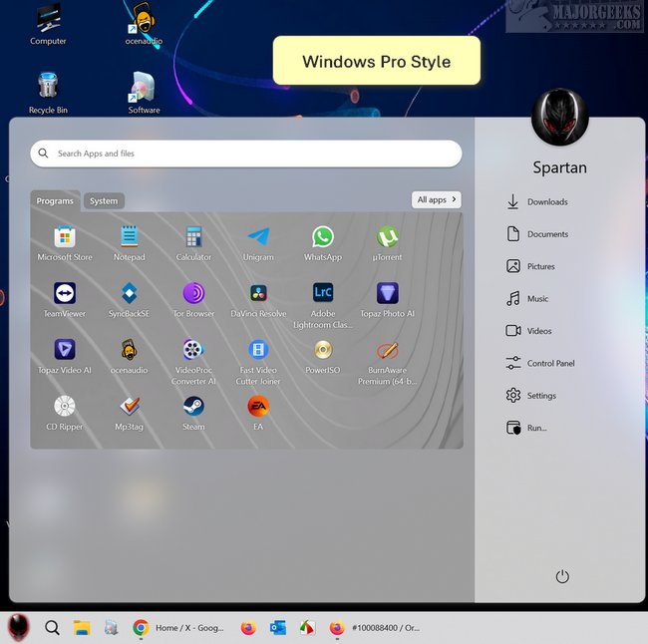This screenshot has width=648, height=644.
Task: Switch to Chrome Home / X window
Action: (178, 628)
